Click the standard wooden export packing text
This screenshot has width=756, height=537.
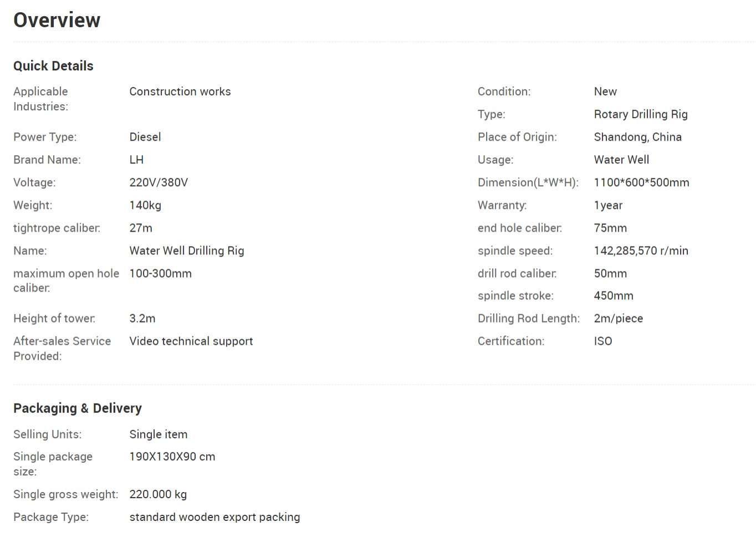214,517
